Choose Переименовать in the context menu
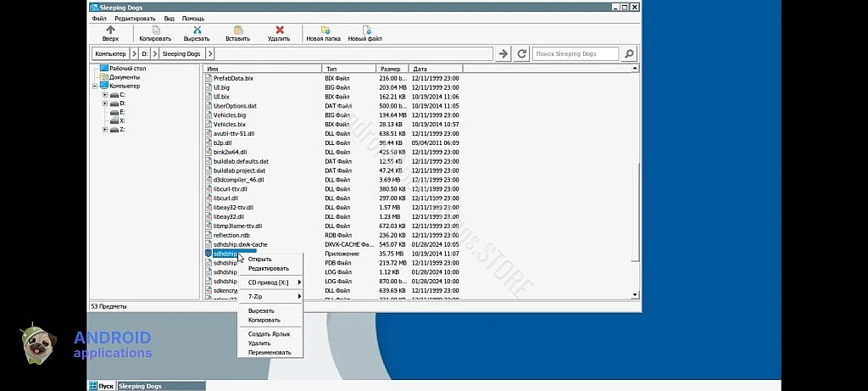Screen dimensions: 868x391 tap(270, 353)
